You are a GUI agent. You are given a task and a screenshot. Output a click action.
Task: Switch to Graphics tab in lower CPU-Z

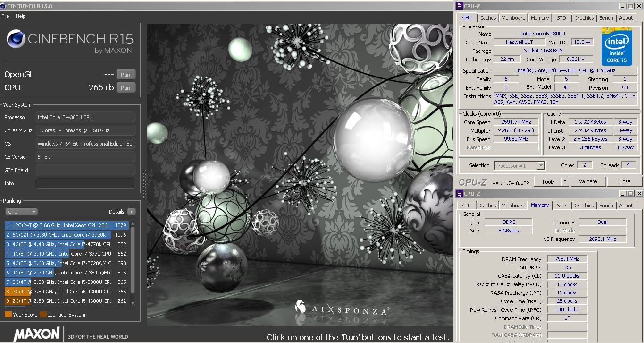(584, 206)
